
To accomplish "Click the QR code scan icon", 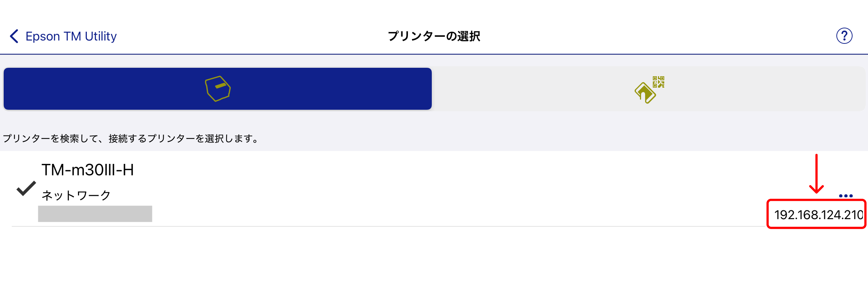I will tap(649, 89).
